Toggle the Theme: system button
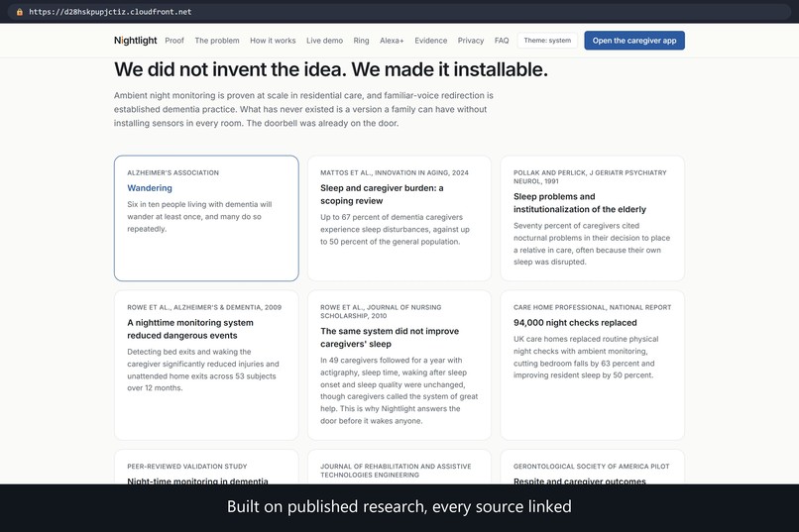799x532 pixels. [547, 41]
